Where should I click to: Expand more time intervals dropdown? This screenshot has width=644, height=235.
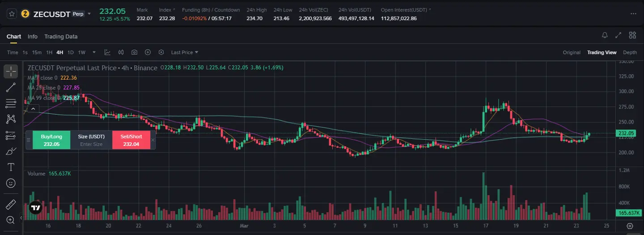pyautogui.click(x=94, y=52)
